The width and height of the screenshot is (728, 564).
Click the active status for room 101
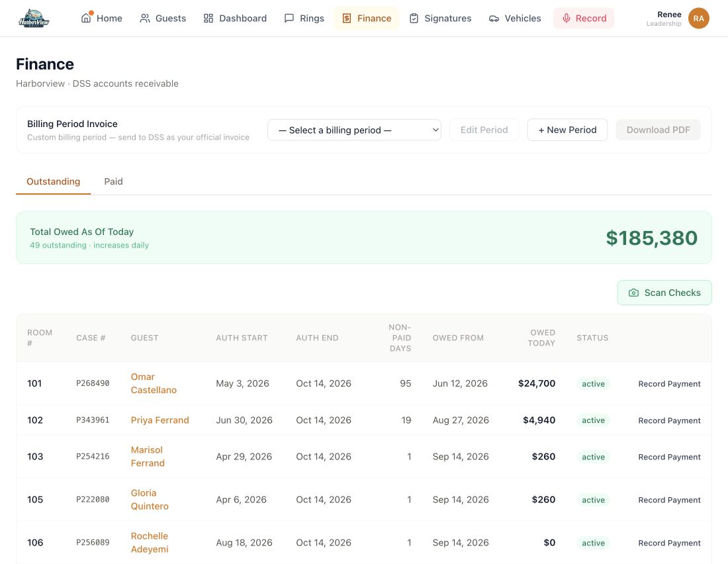594,384
